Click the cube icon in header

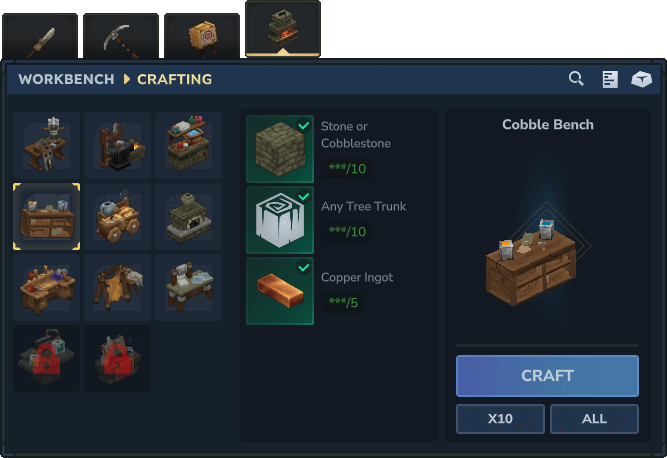(x=641, y=79)
